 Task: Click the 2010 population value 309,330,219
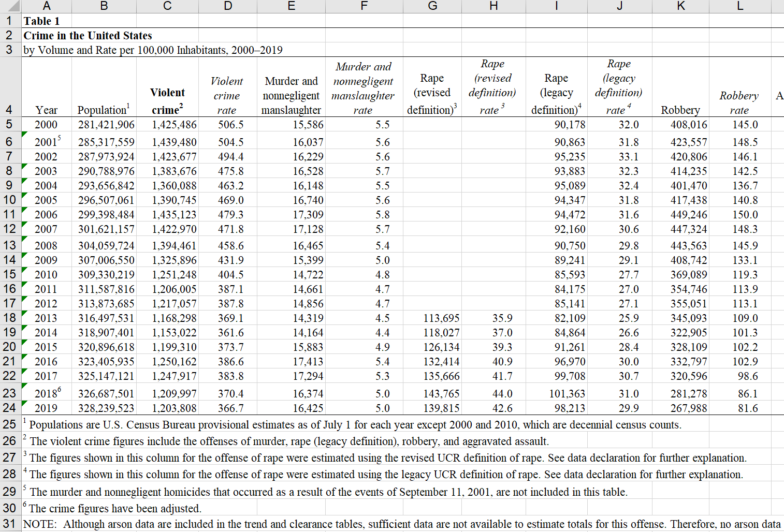106,275
